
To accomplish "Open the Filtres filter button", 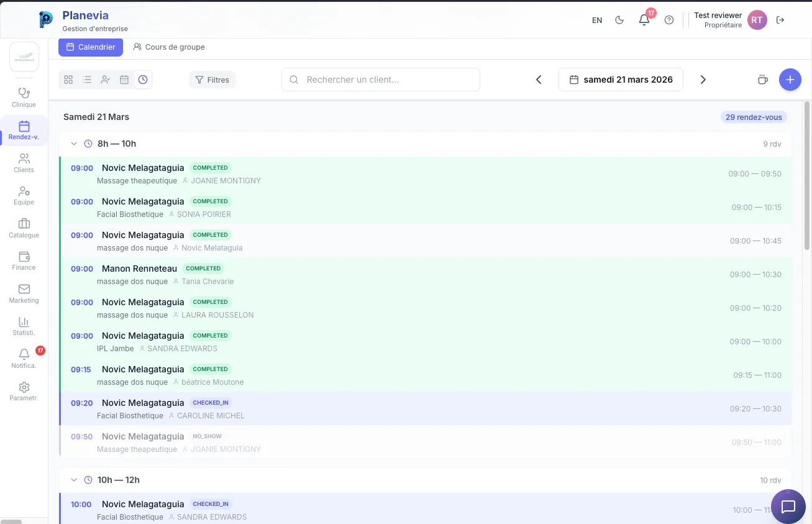I will pos(212,80).
